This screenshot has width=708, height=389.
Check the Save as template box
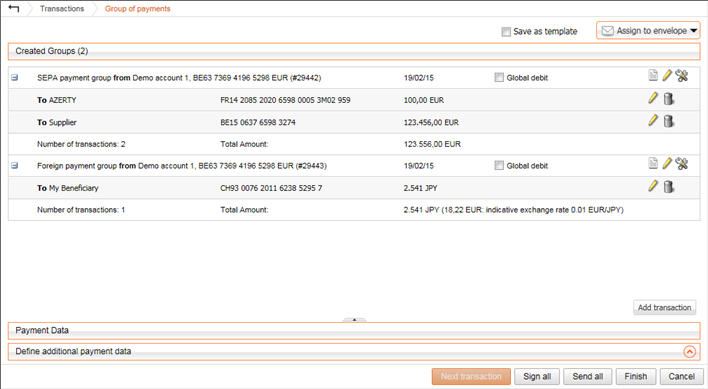[x=506, y=32]
